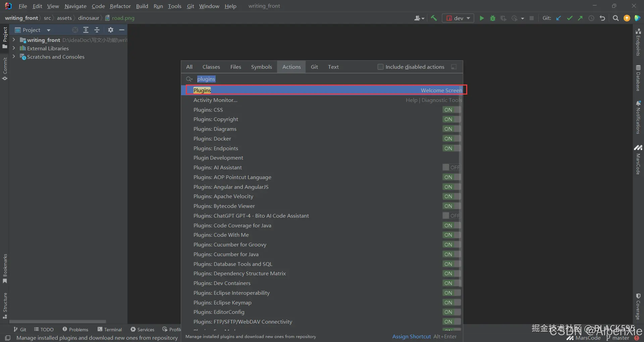644x342 pixels.
Task: Click the Git Push arrow icon
Action: tap(580, 18)
